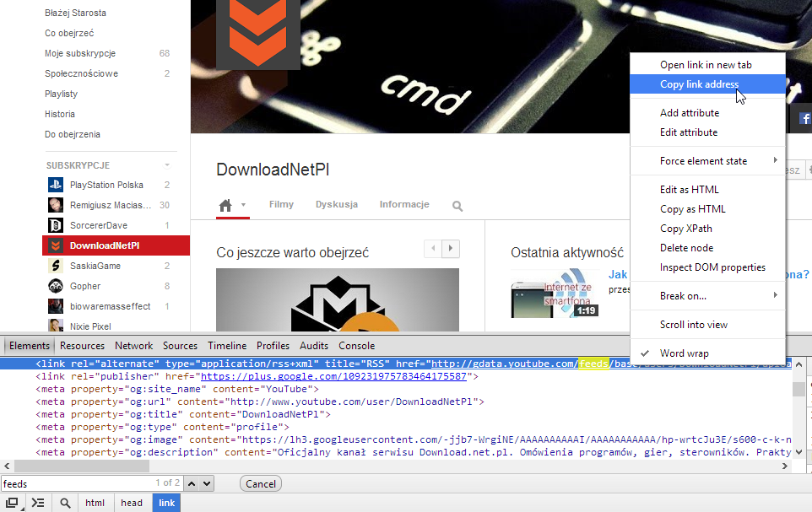This screenshot has width=812, height=512.
Task: Click the channel home icon tab
Action: click(x=225, y=206)
